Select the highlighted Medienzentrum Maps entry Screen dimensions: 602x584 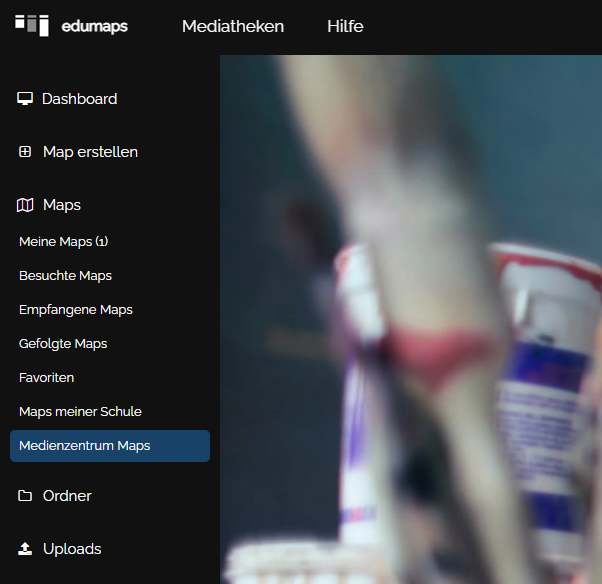110,446
